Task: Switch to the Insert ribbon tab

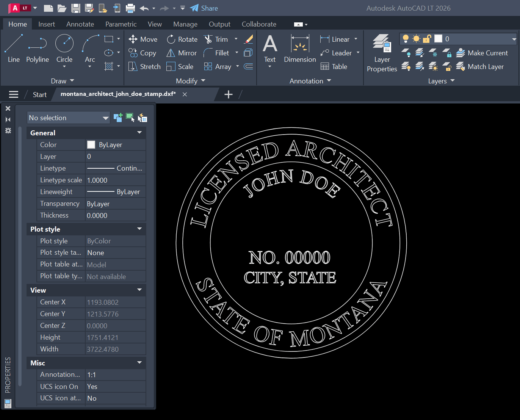Action: 47,24
